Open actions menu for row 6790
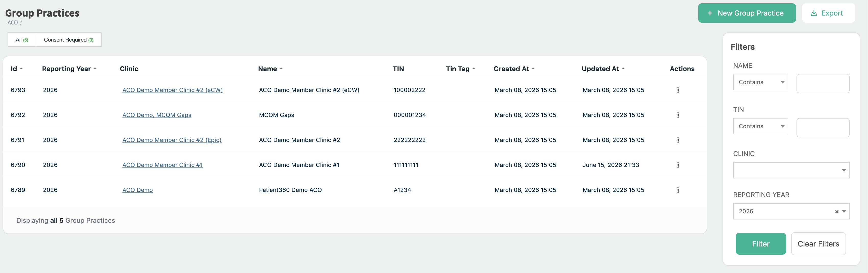 (x=678, y=165)
